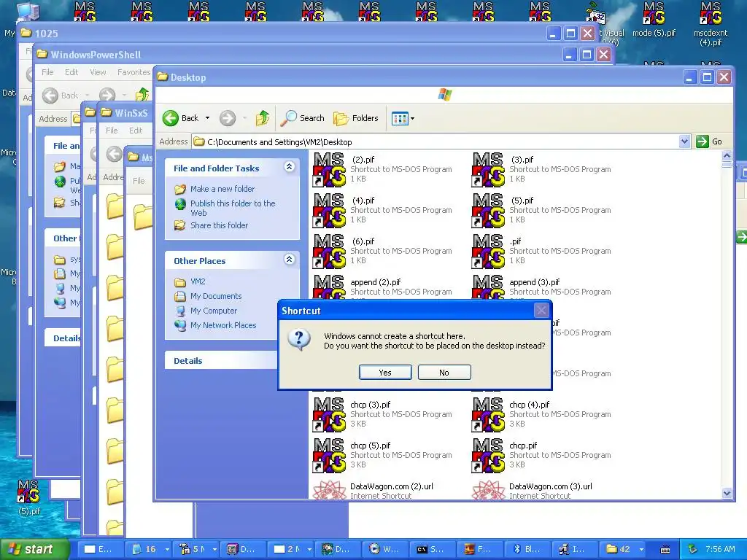Select the (2).pif shortcut icon
Image resolution: width=747 pixels, height=560 pixels.
click(x=329, y=169)
